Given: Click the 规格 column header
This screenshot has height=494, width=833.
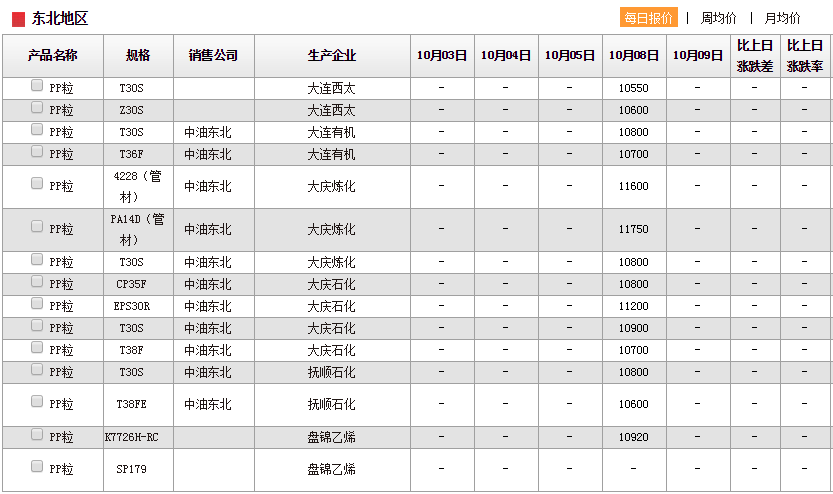Looking at the screenshot, I should click(x=138, y=56).
